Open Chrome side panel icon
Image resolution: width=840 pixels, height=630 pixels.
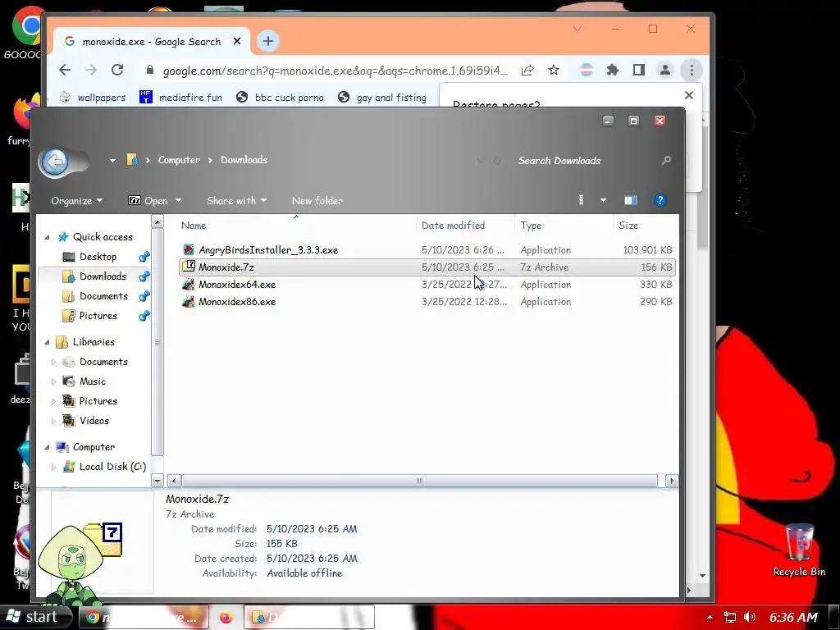(x=638, y=71)
